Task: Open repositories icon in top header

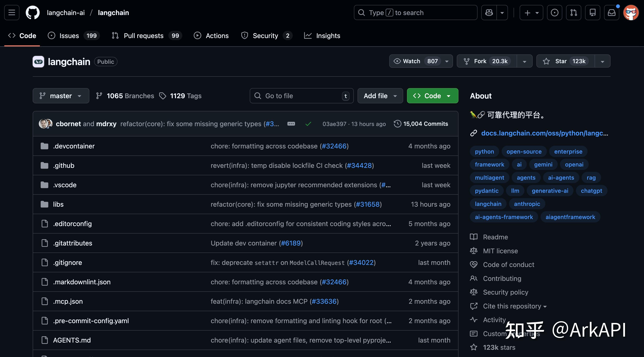Action: 592,13
